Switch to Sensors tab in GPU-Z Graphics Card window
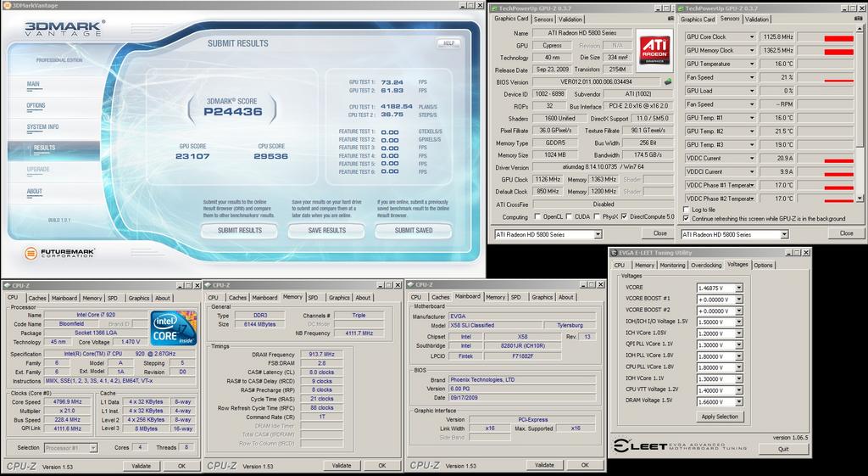This screenshot has width=868, height=476. 543,20
